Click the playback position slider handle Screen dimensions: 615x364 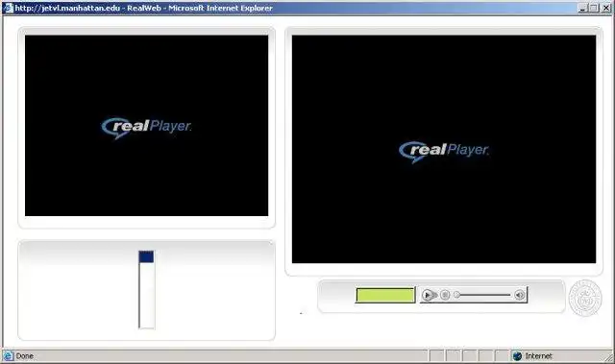pyautogui.click(x=457, y=295)
